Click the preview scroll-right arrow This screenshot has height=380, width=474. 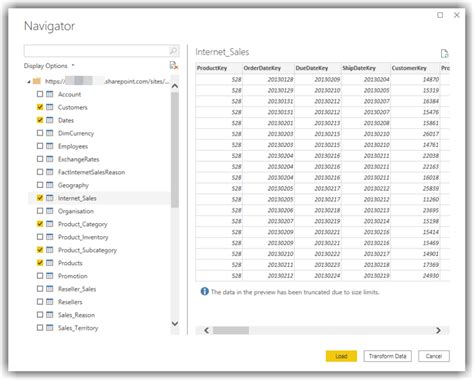438,330
